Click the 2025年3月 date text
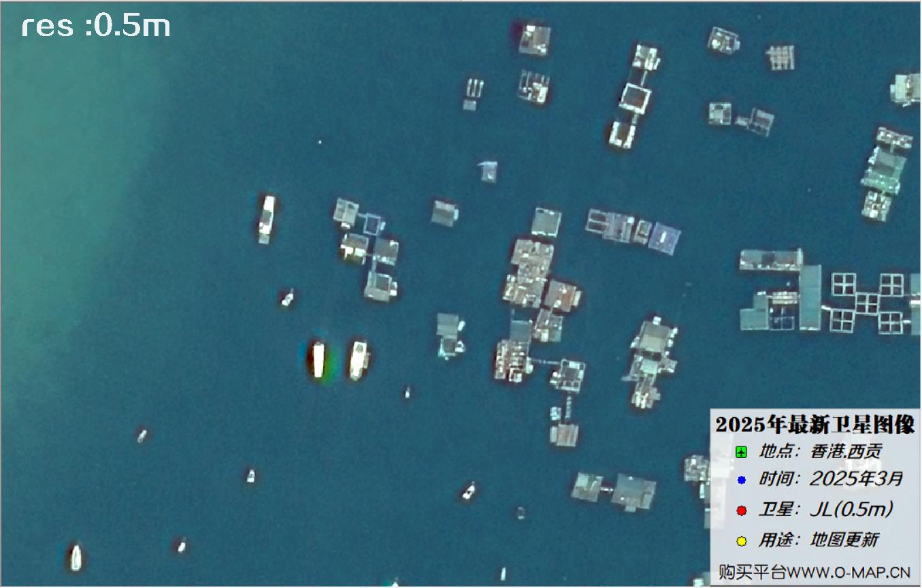The height and width of the screenshot is (588, 922). (856, 479)
